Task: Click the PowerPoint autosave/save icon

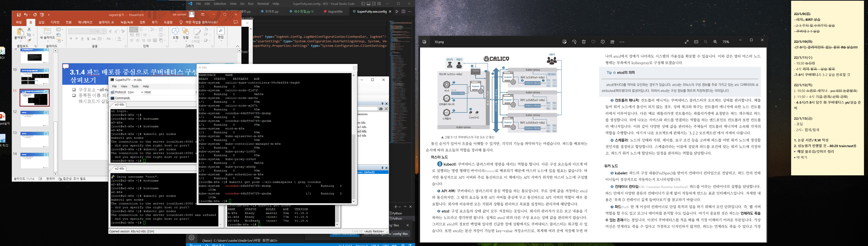Action: 19,15
